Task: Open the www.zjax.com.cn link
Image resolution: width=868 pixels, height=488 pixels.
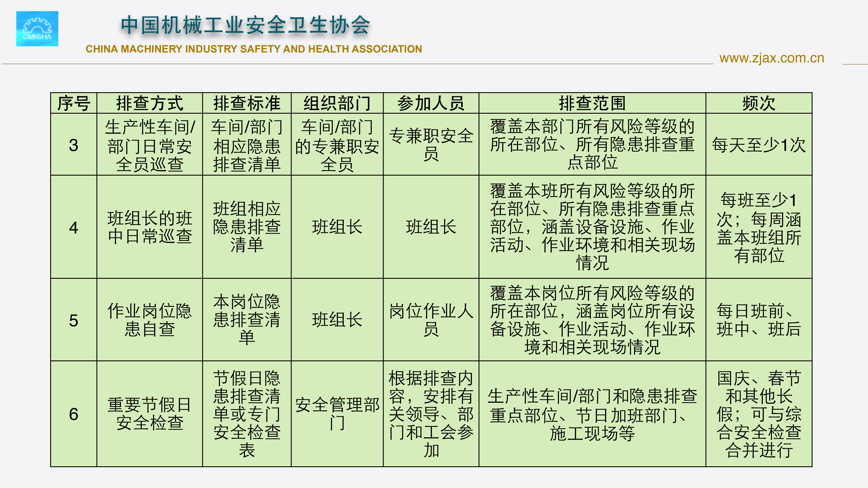Action: coord(772,58)
